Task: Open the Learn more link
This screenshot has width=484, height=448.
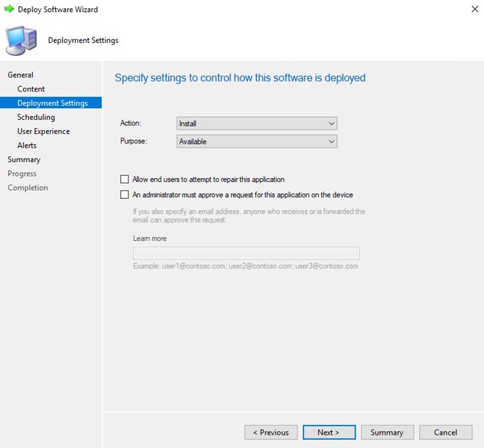Action: tap(150, 238)
